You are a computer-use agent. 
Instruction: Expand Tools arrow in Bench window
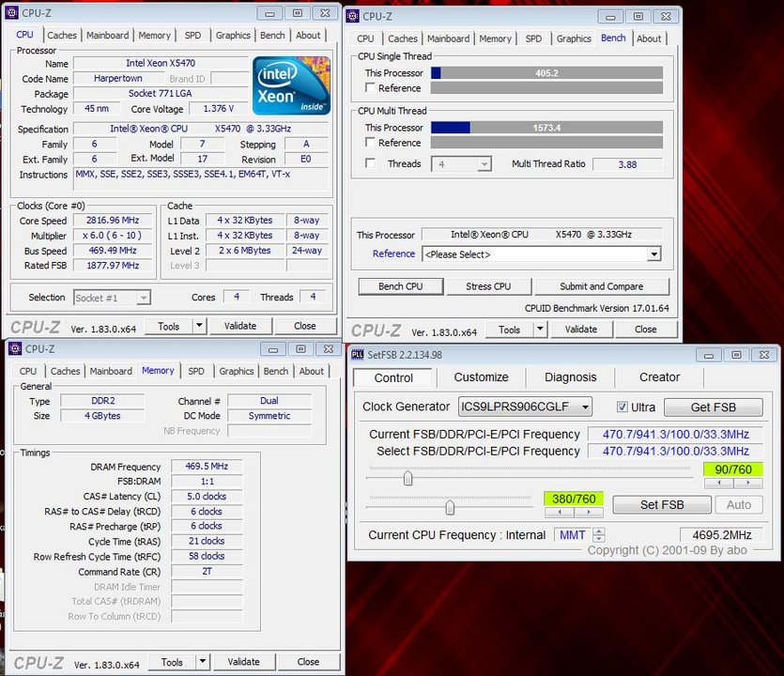tap(540, 329)
